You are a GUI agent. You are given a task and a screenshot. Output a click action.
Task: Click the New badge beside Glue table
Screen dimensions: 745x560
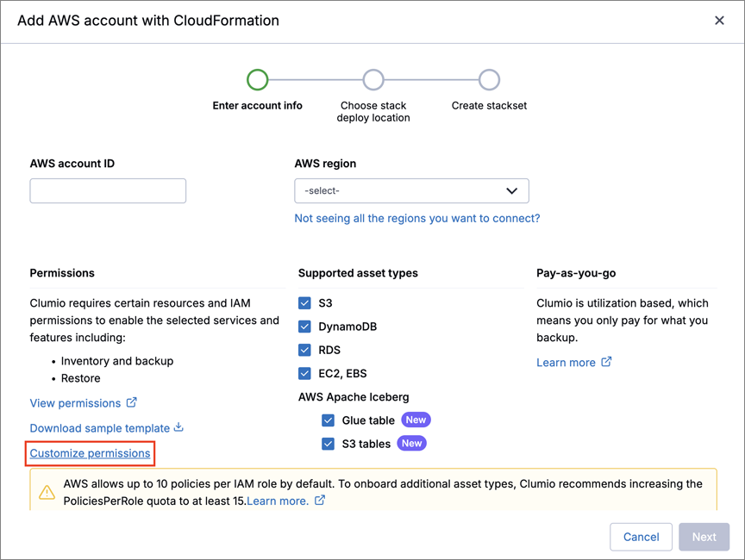[416, 420]
